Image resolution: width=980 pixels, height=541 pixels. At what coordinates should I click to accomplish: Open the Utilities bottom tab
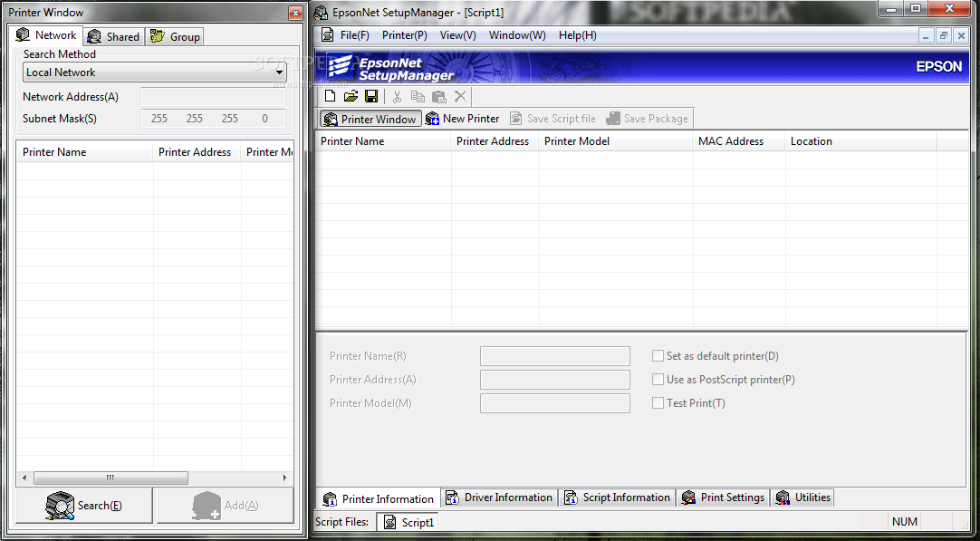click(802, 498)
